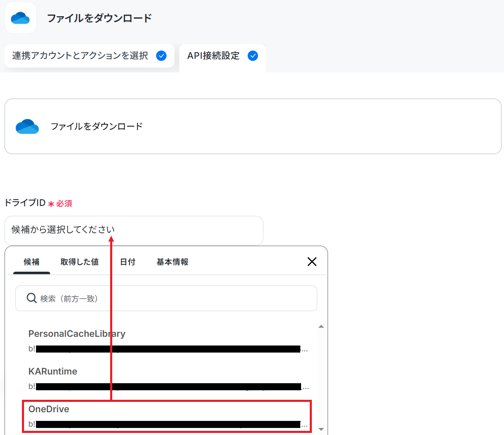Click the checkmark beside 連携アカウントとアクションを選択
This screenshot has width=504, height=435.
[162, 56]
